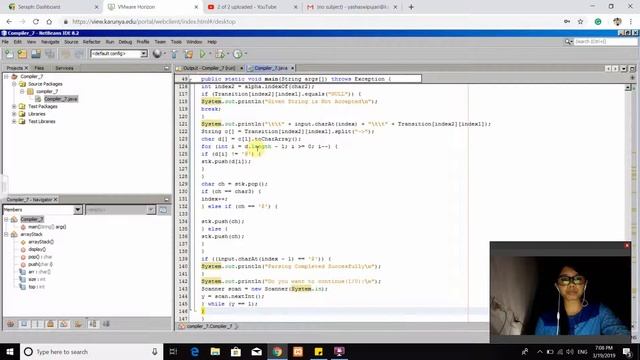
Task: Open the Tools menu
Action: pyautogui.click(x=176, y=42)
